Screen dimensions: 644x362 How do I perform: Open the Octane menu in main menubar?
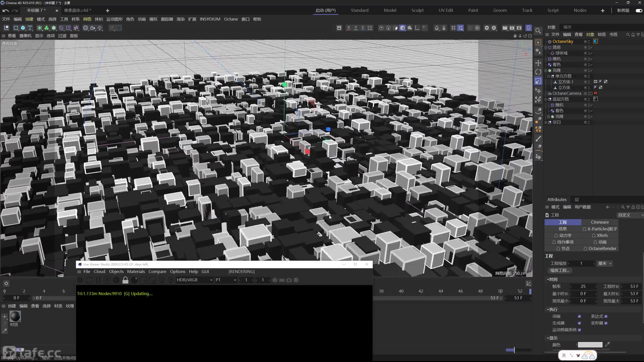(231, 19)
